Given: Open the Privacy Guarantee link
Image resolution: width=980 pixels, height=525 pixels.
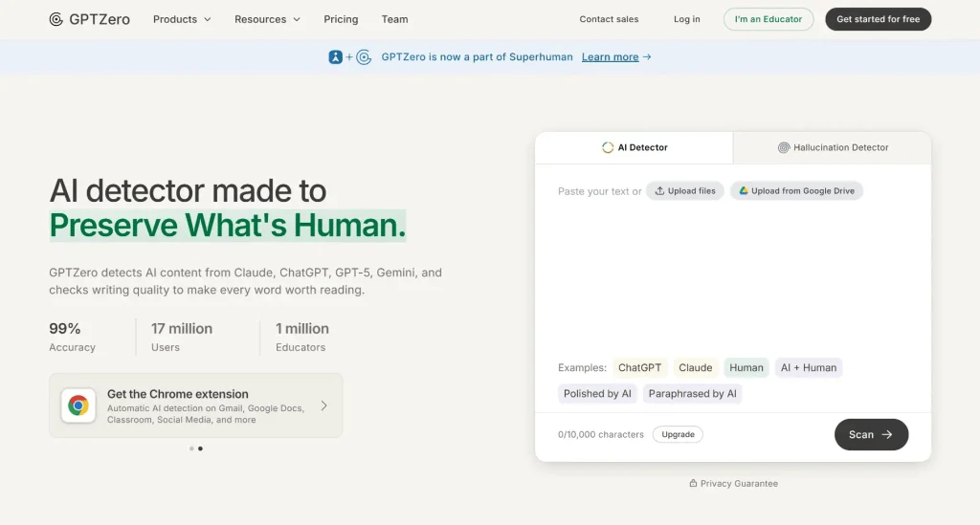Looking at the screenshot, I should (734, 484).
